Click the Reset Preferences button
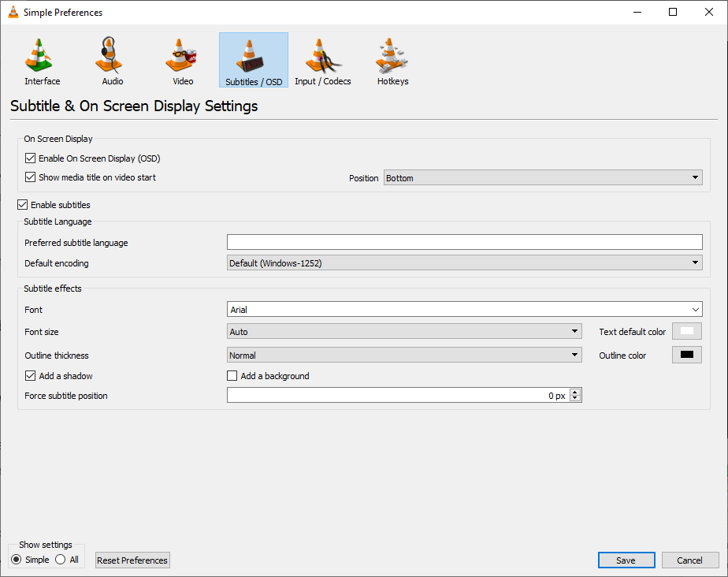The height and width of the screenshot is (577, 728). (x=132, y=560)
